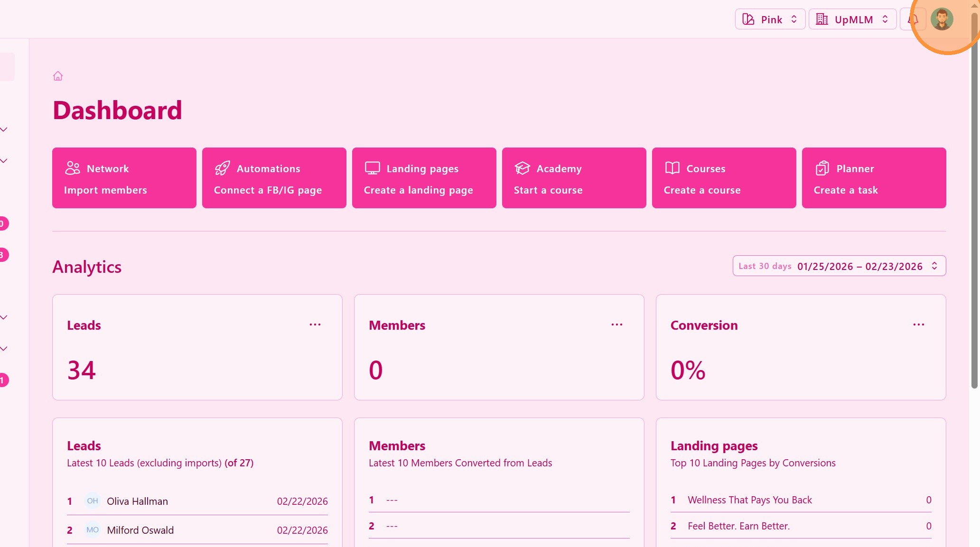Open the Pink theme dropdown
Image resolution: width=980 pixels, height=547 pixels.
pos(770,19)
